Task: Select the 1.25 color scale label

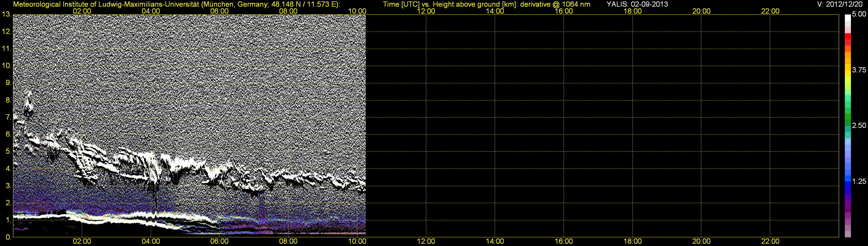Action: 859,181
